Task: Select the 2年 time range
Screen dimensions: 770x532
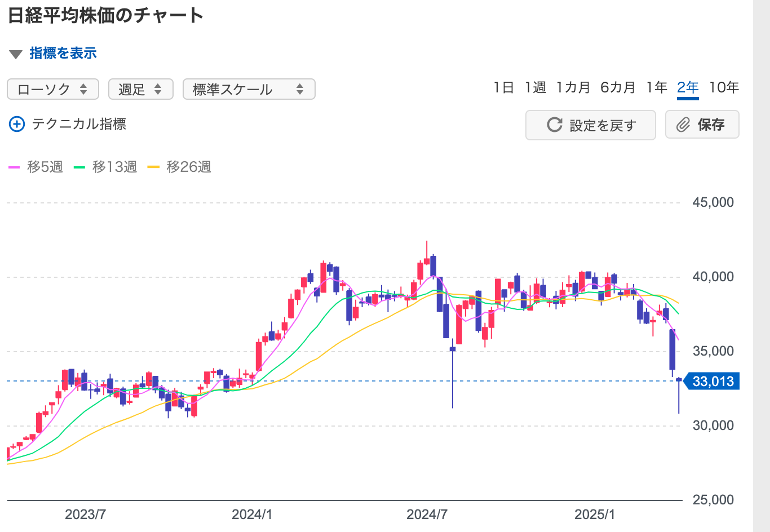Action: point(688,87)
